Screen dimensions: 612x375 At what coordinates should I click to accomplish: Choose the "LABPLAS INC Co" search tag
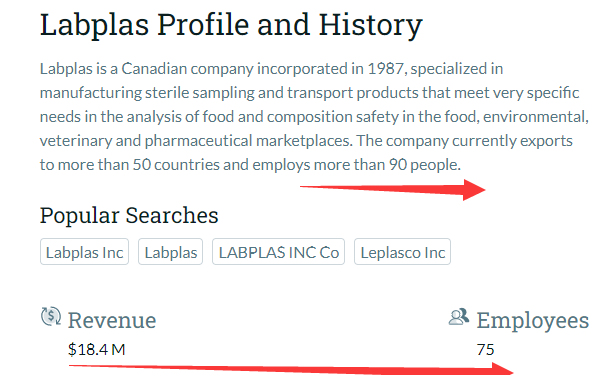[278, 252]
